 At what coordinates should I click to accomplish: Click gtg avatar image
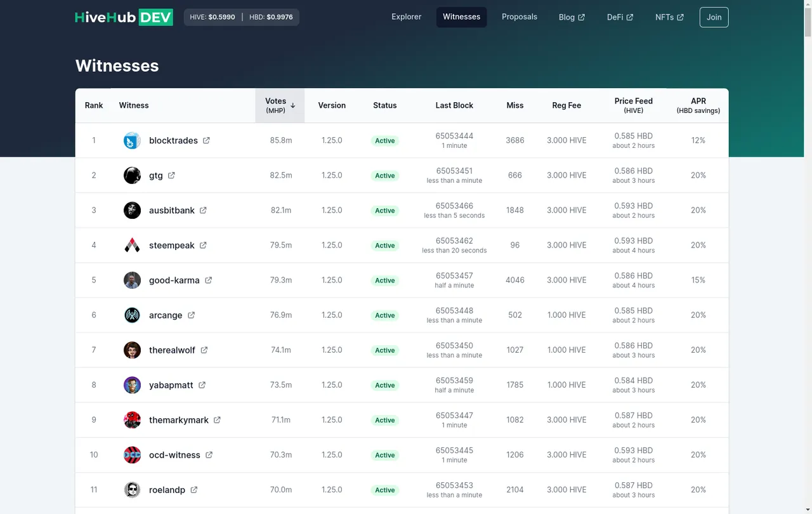[x=132, y=175]
